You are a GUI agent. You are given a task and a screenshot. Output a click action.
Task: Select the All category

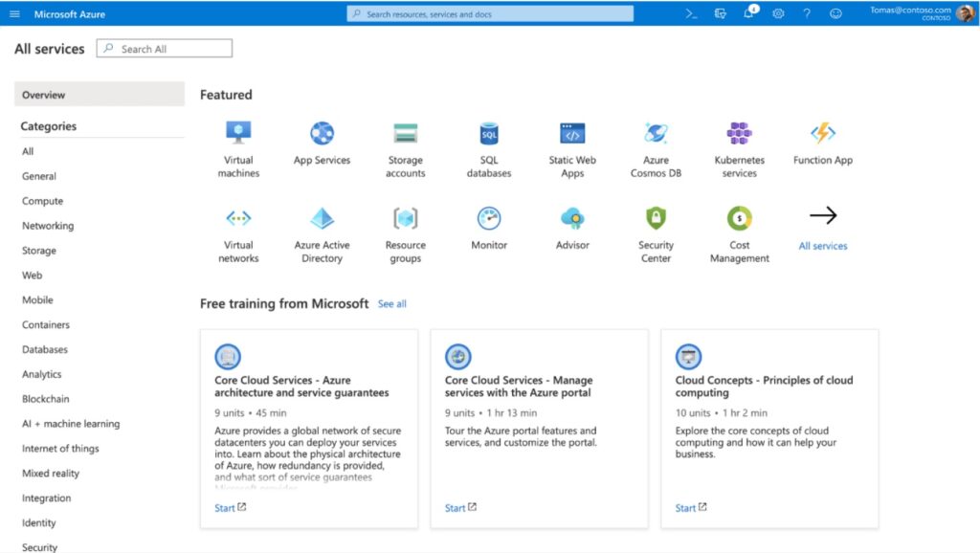tap(28, 151)
